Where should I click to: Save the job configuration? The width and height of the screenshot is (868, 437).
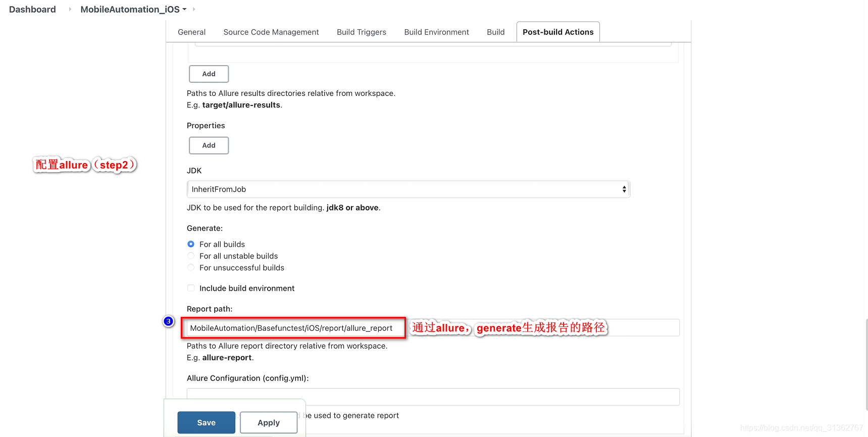tap(206, 422)
